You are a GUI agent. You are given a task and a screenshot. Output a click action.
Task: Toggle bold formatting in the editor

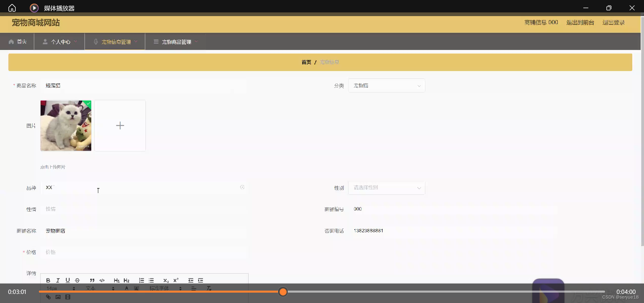tap(48, 280)
